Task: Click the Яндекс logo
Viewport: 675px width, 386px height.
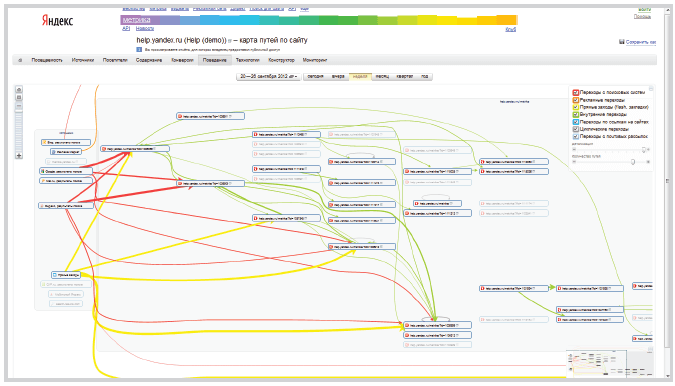Action: (57, 20)
